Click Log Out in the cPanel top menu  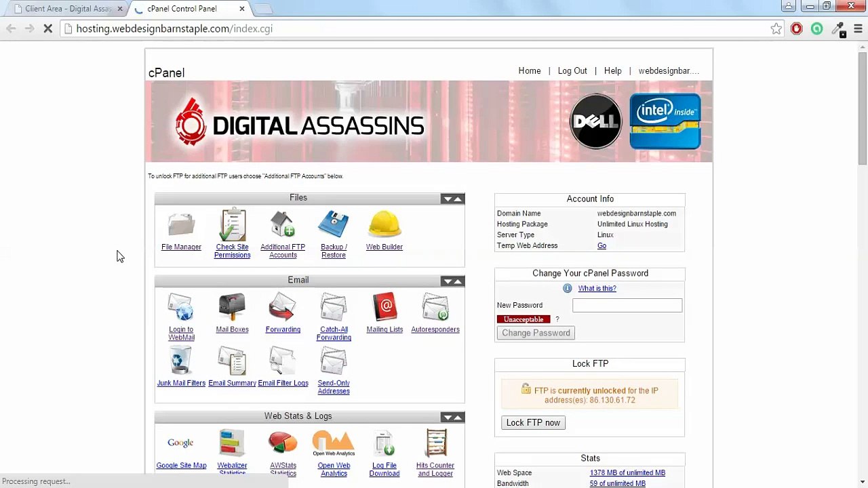[572, 70]
